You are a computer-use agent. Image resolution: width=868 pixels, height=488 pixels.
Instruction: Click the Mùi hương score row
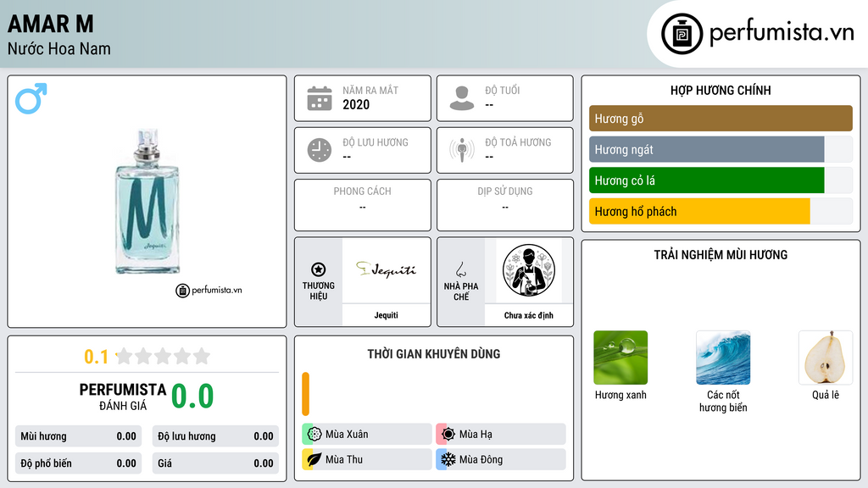tap(78, 436)
